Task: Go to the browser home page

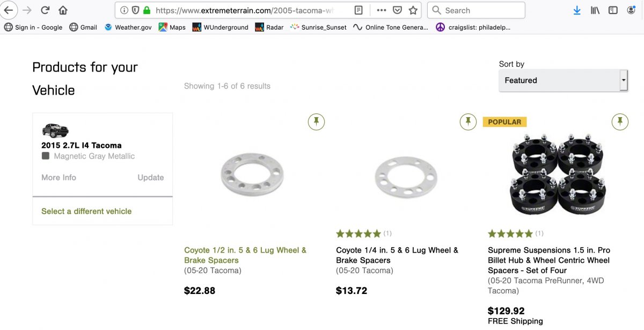Action: (x=63, y=10)
